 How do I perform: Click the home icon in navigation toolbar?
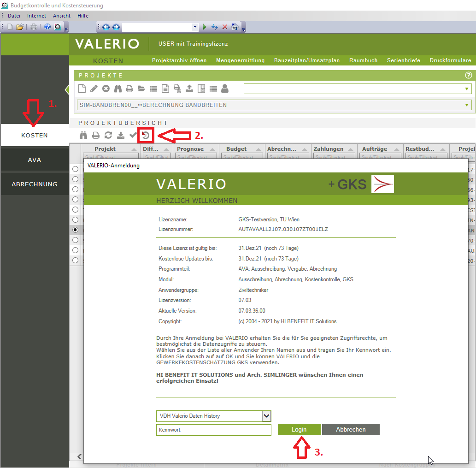click(235, 27)
